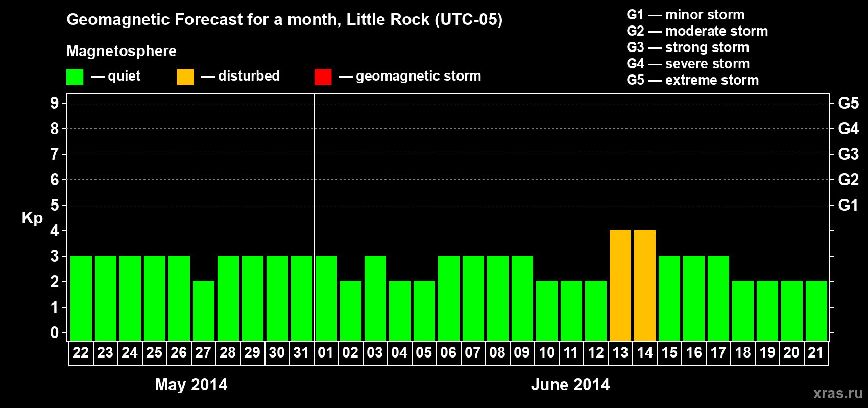Click the 'G4 — severe storm' legend line
Viewport: 868px width, 408px height.
pyautogui.click(x=688, y=64)
